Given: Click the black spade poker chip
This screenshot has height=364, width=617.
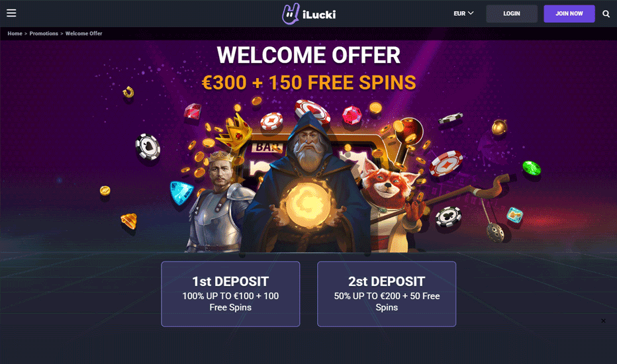Looking at the screenshot, I should [148, 147].
